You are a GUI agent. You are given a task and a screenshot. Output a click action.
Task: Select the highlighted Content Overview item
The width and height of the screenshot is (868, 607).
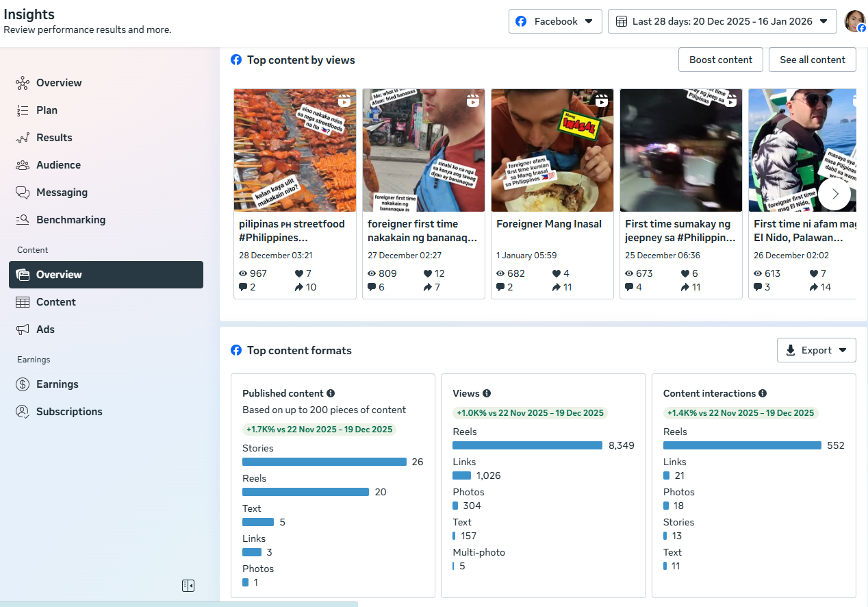click(x=106, y=275)
